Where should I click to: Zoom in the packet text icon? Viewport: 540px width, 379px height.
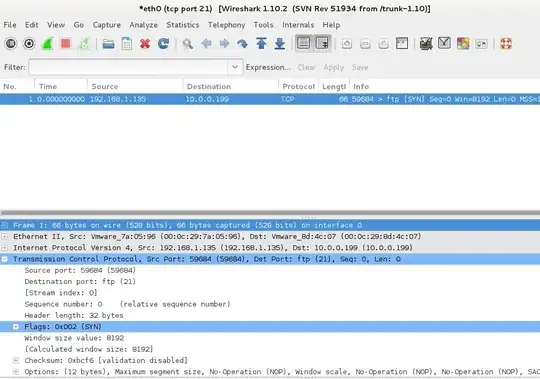[x=347, y=44]
